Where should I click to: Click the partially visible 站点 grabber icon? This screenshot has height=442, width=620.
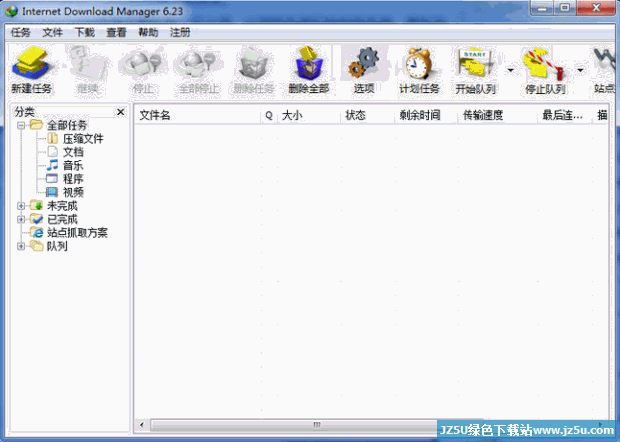pyautogui.click(x=604, y=70)
